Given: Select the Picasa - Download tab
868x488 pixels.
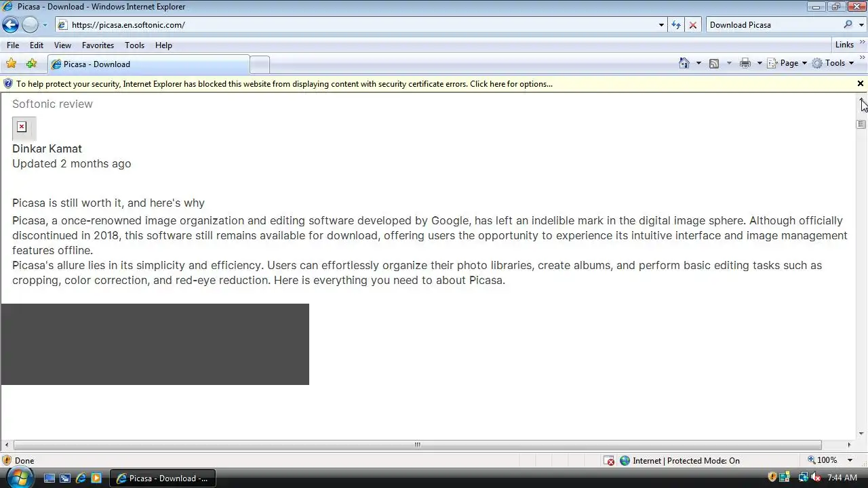Looking at the screenshot, I should [x=148, y=64].
